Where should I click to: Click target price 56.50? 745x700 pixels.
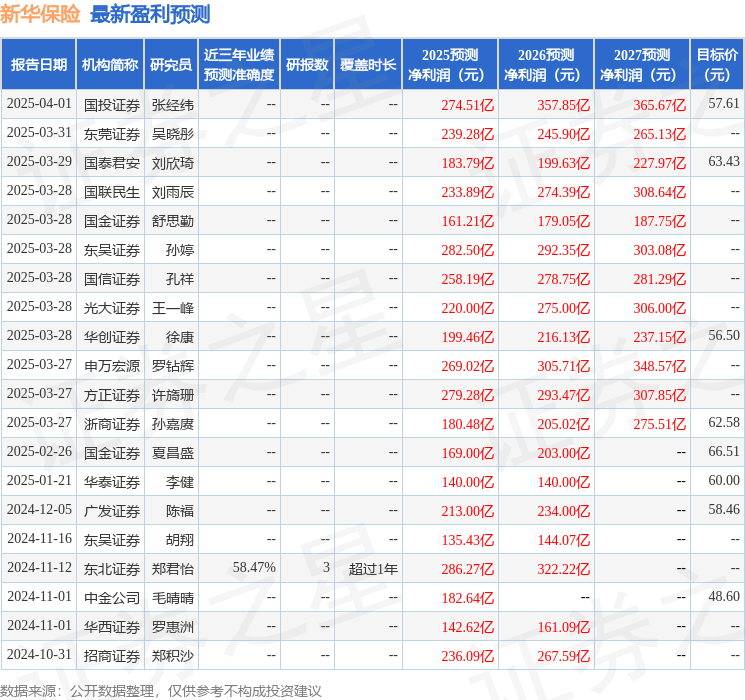tap(724, 336)
